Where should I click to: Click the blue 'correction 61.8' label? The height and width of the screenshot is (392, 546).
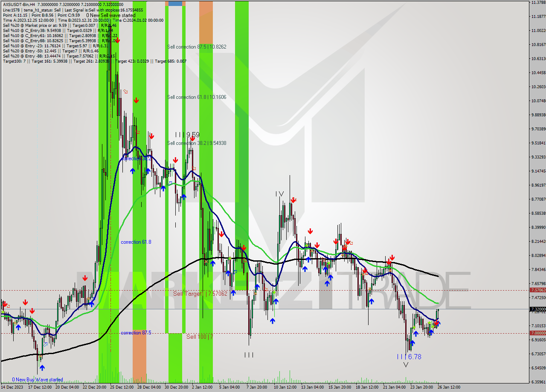click(136, 242)
